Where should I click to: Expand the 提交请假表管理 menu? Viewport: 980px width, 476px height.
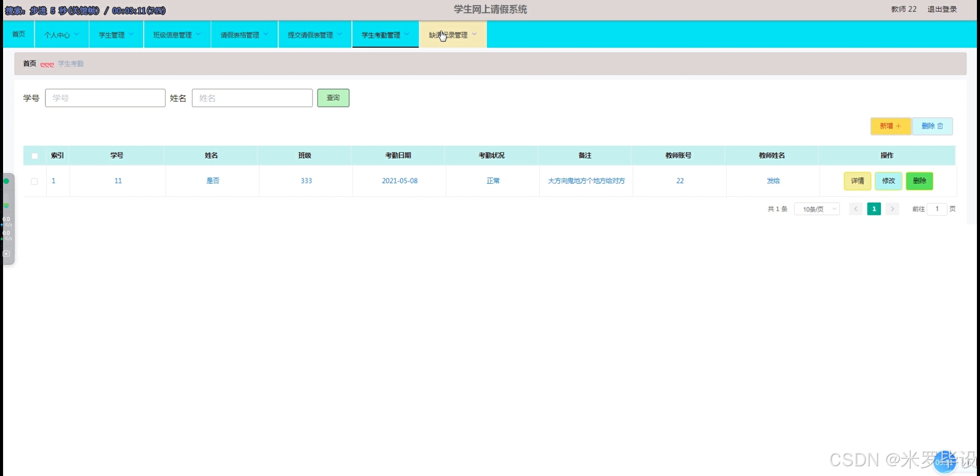315,35
